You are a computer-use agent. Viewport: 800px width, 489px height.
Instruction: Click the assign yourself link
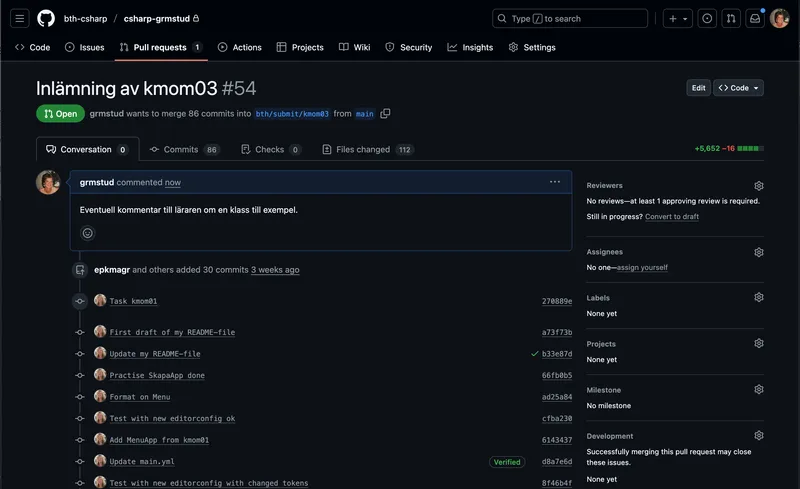pyautogui.click(x=642, y=268)
